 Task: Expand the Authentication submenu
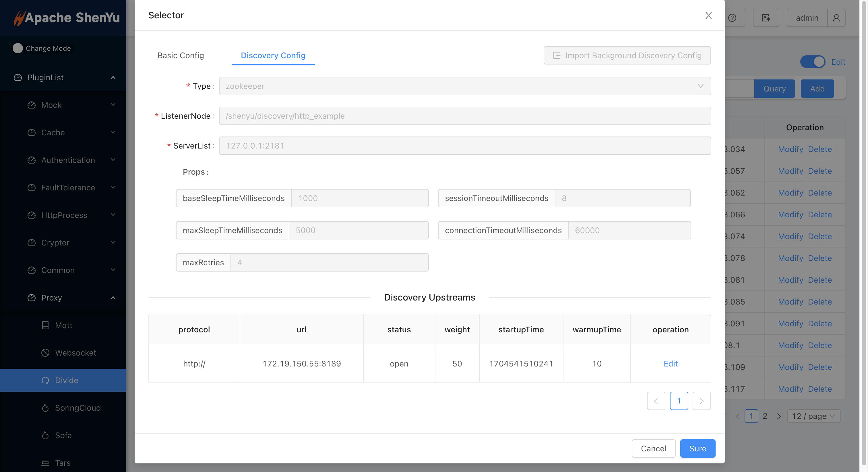[x=68, y=160]
